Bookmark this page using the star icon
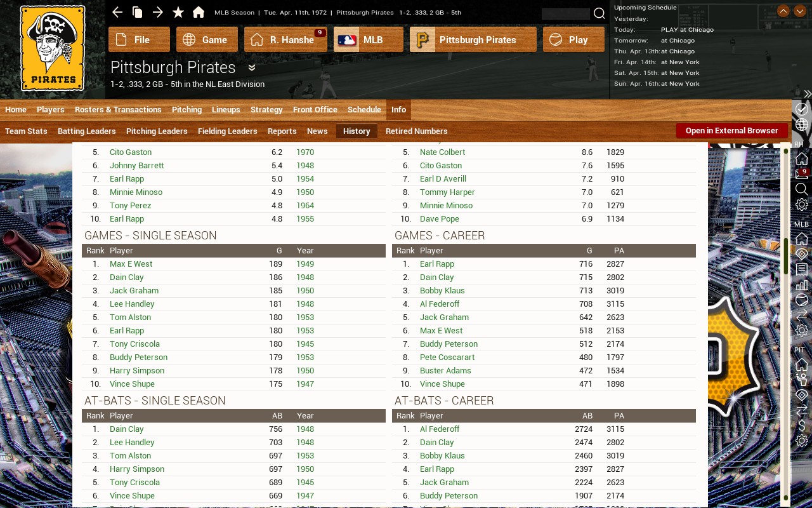The width and height of the screenshot is (812, 508). [x=178, y=12]
